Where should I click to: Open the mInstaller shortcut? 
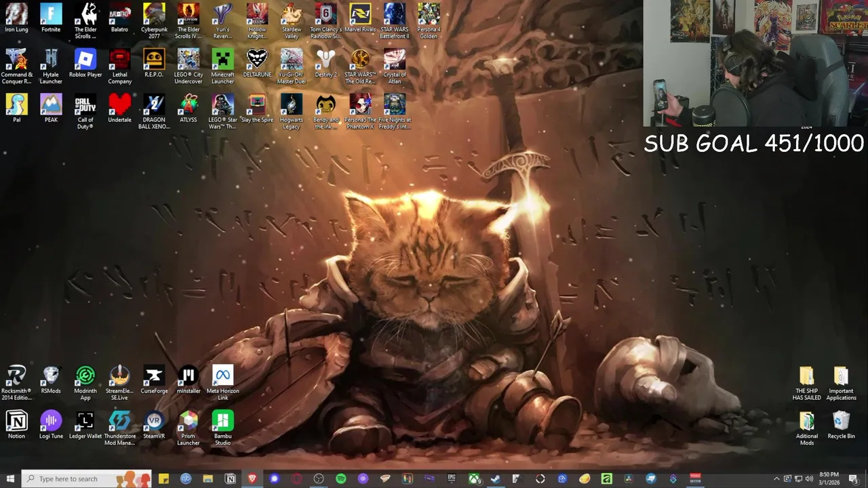[x=189, y=380]
